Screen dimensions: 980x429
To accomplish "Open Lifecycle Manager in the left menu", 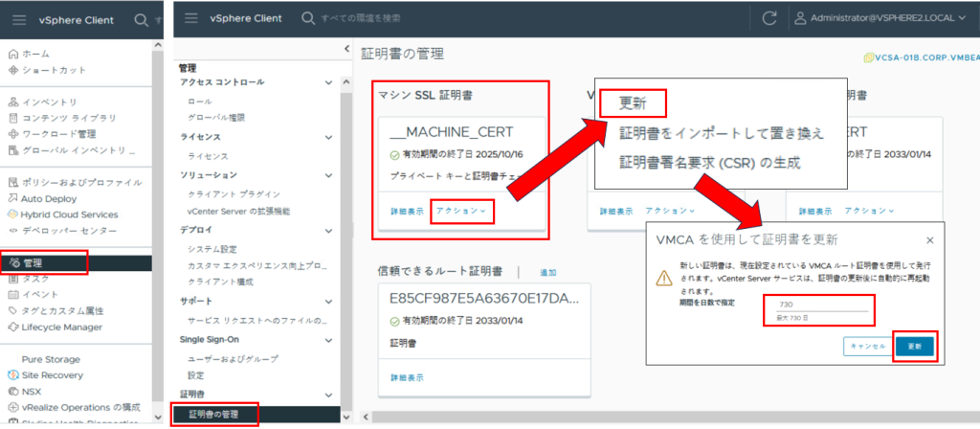I will click(x=55, y=327).
